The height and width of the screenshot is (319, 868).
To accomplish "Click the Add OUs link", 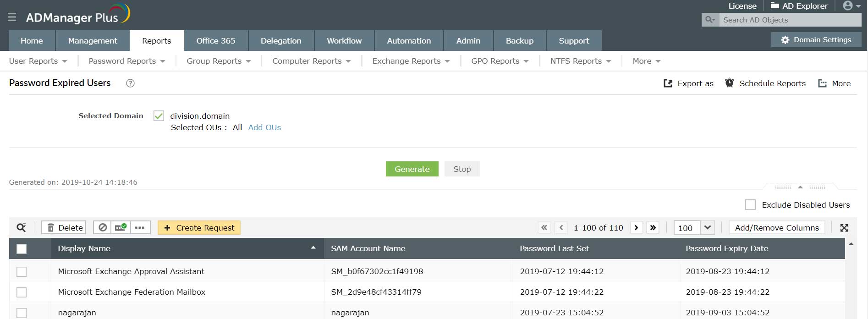I will tap(264, 128).
